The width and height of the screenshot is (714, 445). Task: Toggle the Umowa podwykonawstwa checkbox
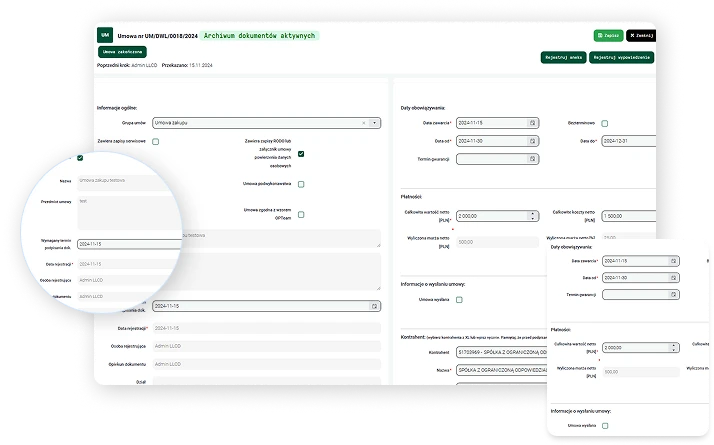point(301,184)
